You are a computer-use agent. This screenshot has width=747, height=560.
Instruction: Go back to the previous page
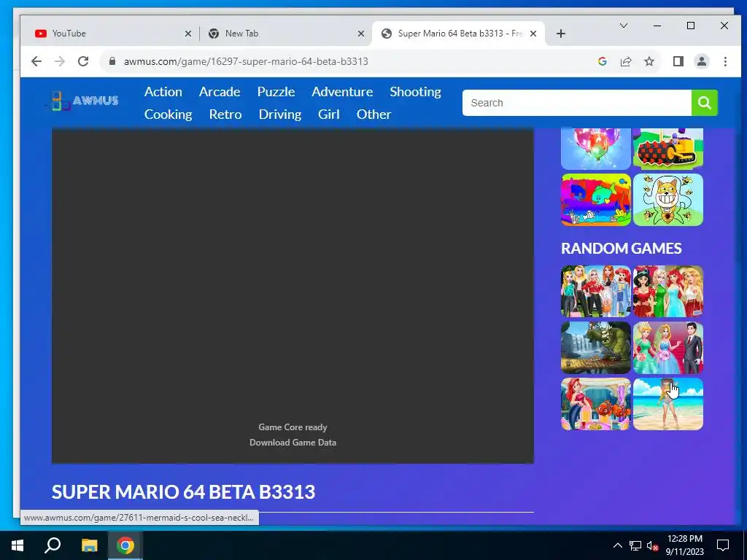pos(36,61)
